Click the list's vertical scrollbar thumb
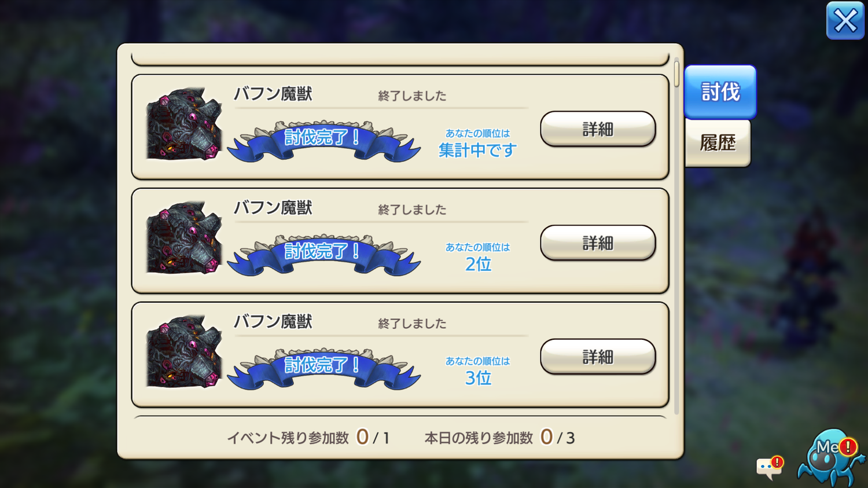Viewport: 868px width, 488px height. coord(676,72)
